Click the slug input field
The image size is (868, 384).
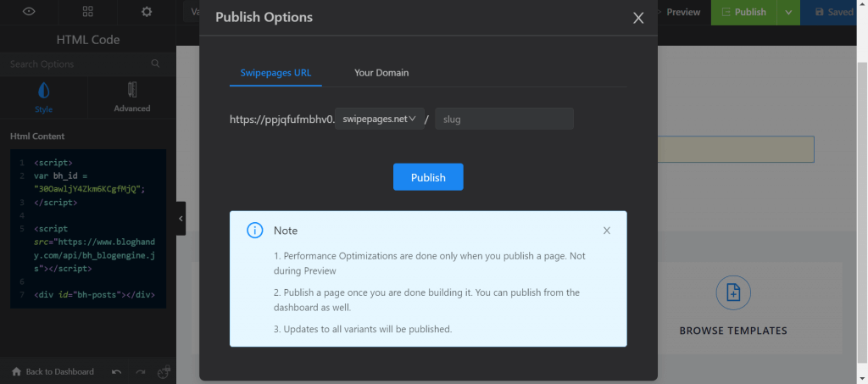pyautogui.click(x=504, y=119)
